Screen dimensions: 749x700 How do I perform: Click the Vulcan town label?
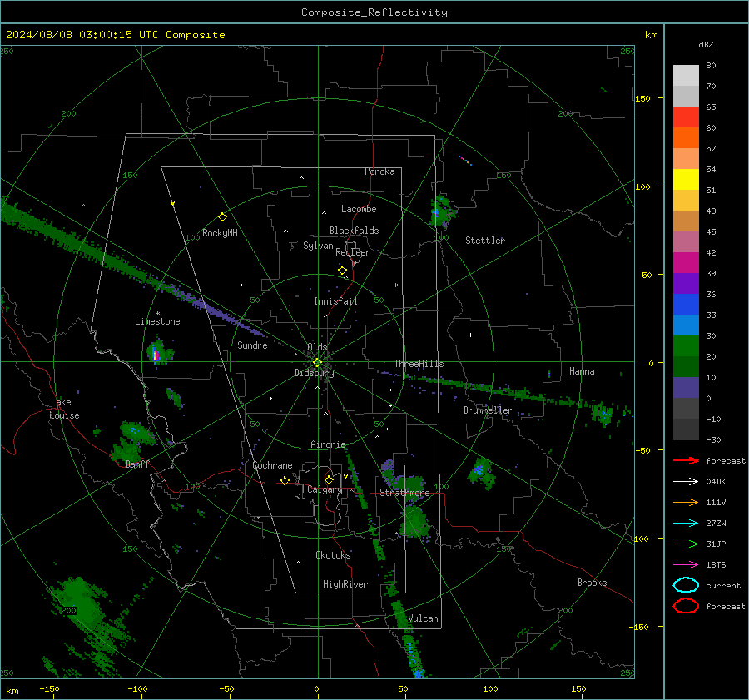click(x=423, y=618)
